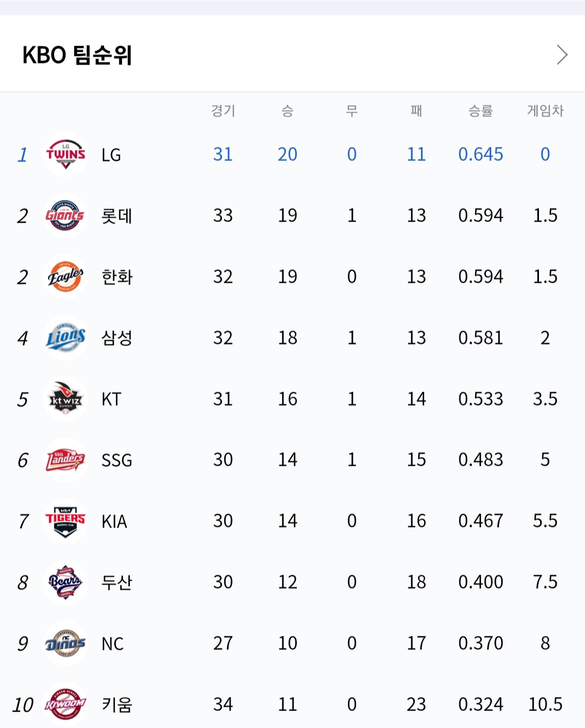Click the 롯데 team name
585x728 pixels.
[117, 216]
